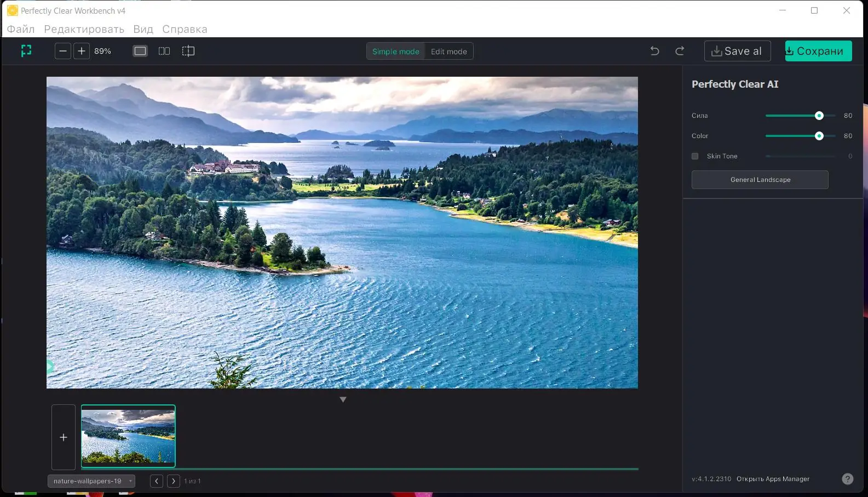The image size is (868, 497).
Task: Click the crop tool icon in toolbar
Action: click(x=26, y=51)
